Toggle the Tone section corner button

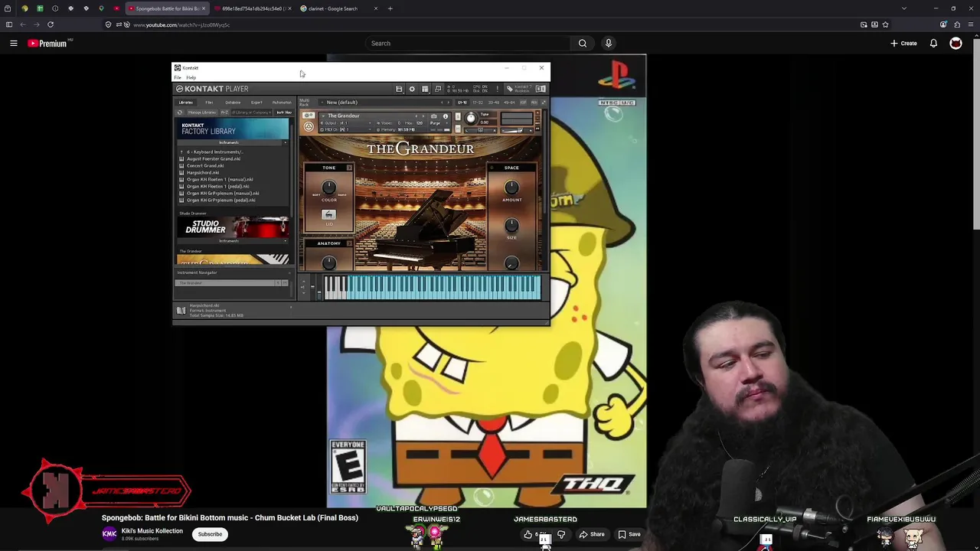pyautogui.click(x=349, y=168)
